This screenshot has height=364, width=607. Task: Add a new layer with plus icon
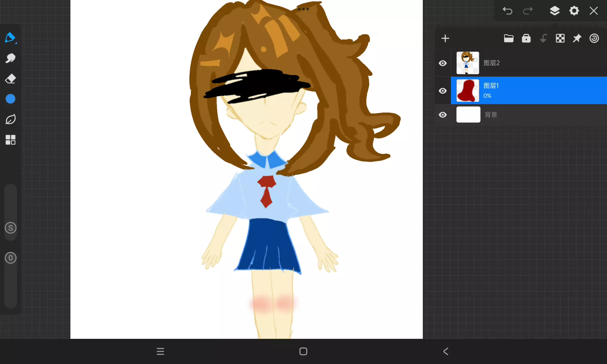pos(445,39)
